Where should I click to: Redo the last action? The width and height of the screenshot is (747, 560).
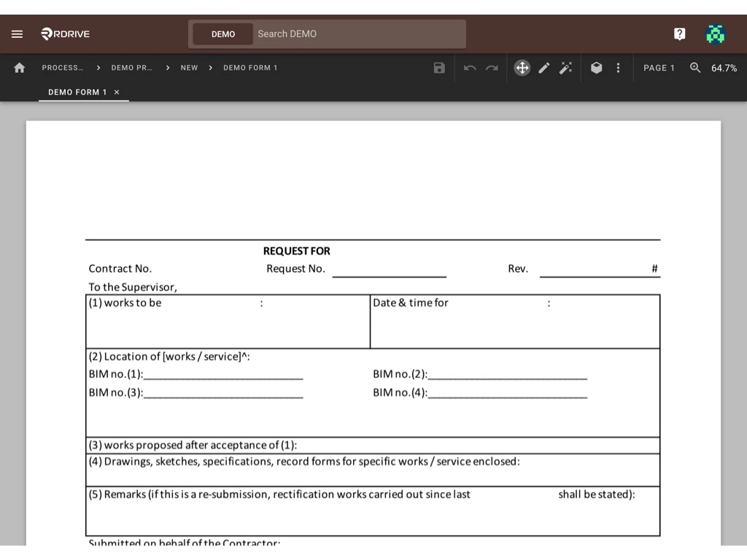click(x=491, y=68)
